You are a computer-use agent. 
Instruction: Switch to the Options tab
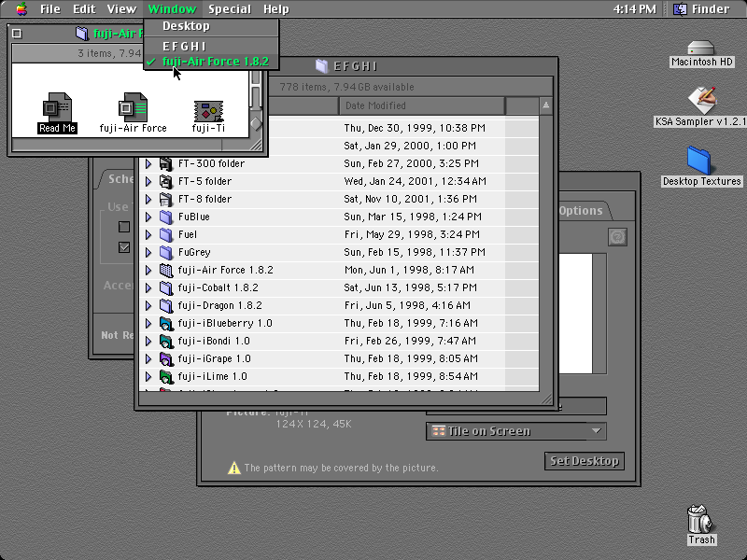[x=581, y=211]
